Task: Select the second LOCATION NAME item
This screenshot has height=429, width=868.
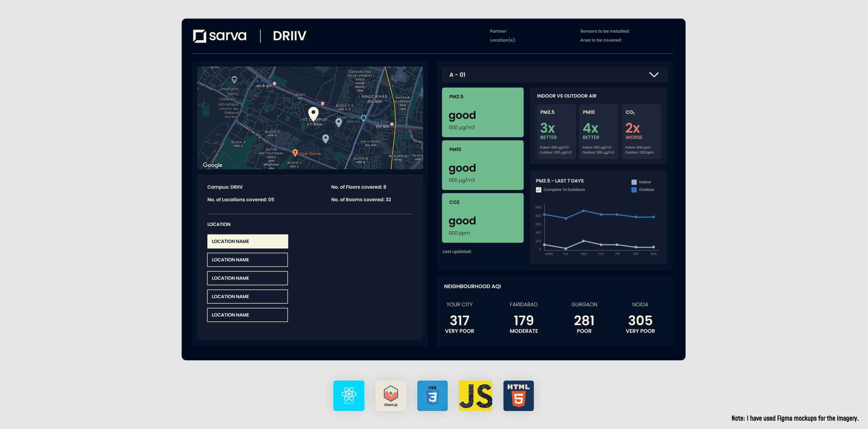Action: click(x=247, y=260)
